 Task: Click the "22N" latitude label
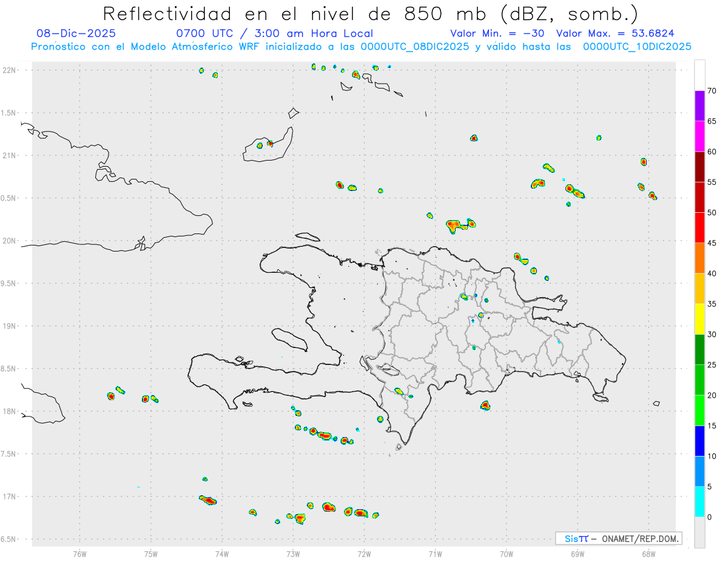click(9, 70)
